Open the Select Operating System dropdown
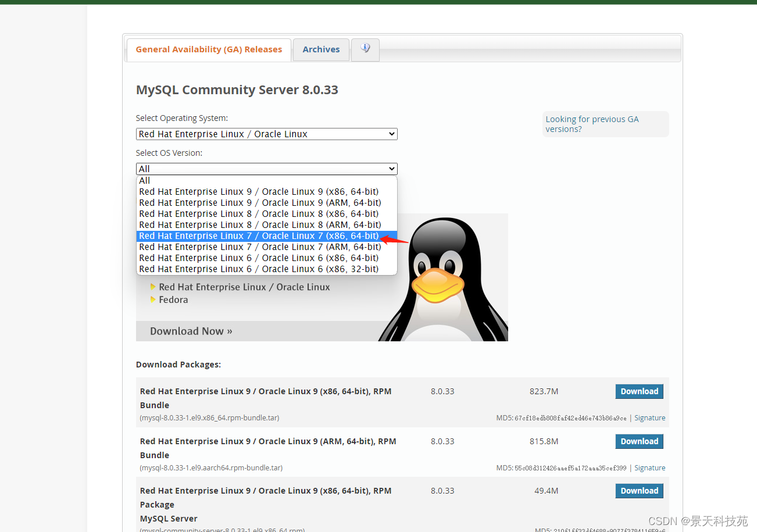This screenshot has height=532, width=757. click(267, 134)
